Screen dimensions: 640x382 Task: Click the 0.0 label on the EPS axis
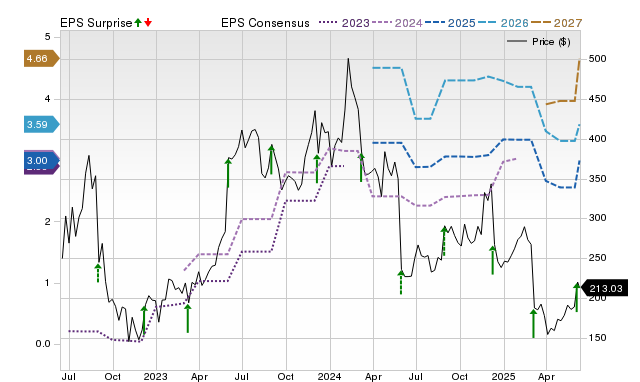[43, 344]
